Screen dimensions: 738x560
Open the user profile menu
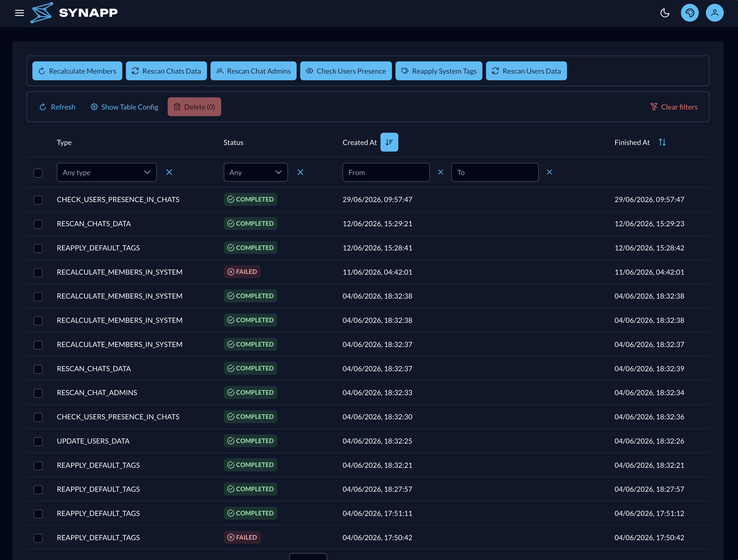tap(714, 13)
